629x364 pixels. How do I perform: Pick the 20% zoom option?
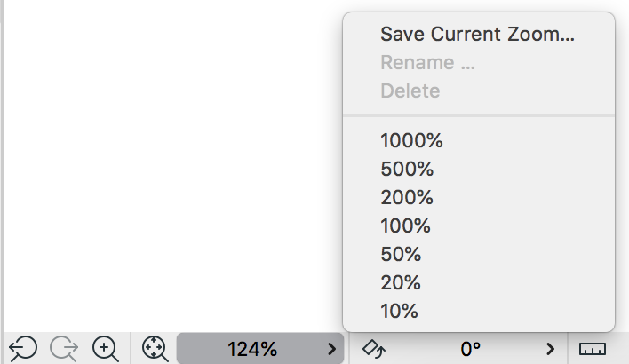(x=401, y=282)
